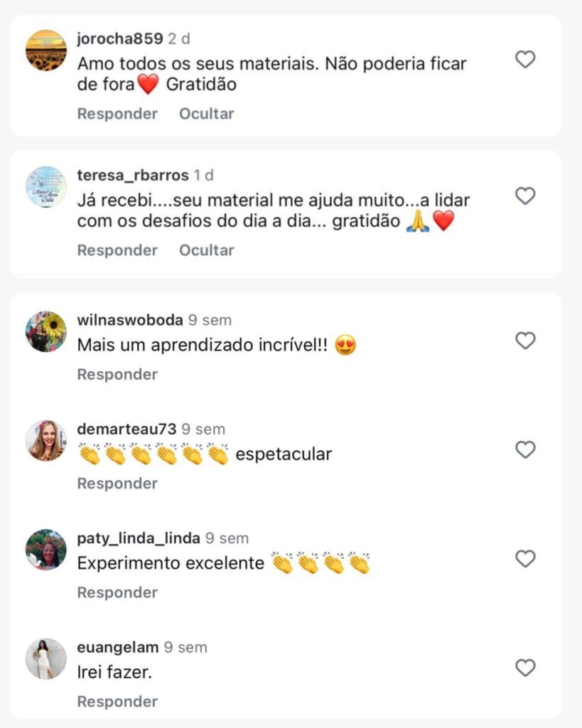Image resolution: width=582 pixels, height=728 pixels.
Task: Hide jorocha859's comment with Ocultar
Action: click(206, 114)
